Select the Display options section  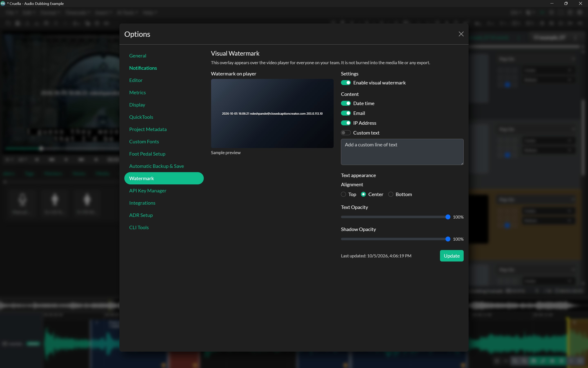[137, 105]
